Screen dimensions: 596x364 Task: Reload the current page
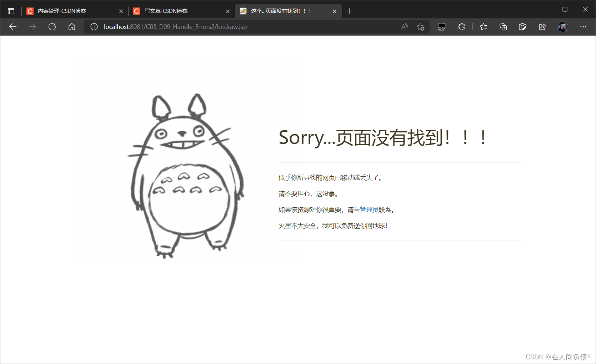tap(52, 27)
